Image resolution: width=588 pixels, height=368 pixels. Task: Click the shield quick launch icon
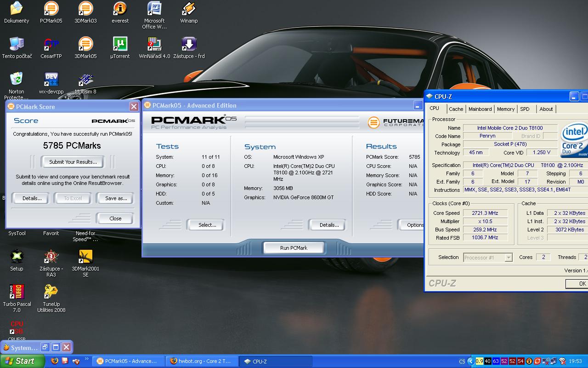76,361
